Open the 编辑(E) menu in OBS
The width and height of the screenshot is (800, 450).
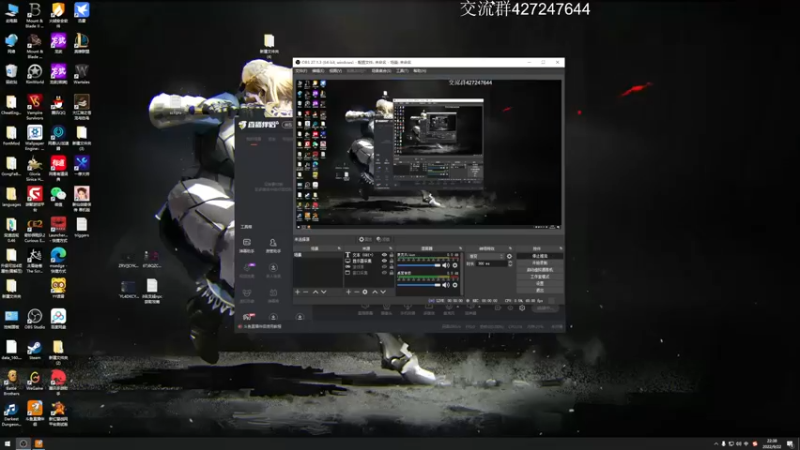coord(318,71)
